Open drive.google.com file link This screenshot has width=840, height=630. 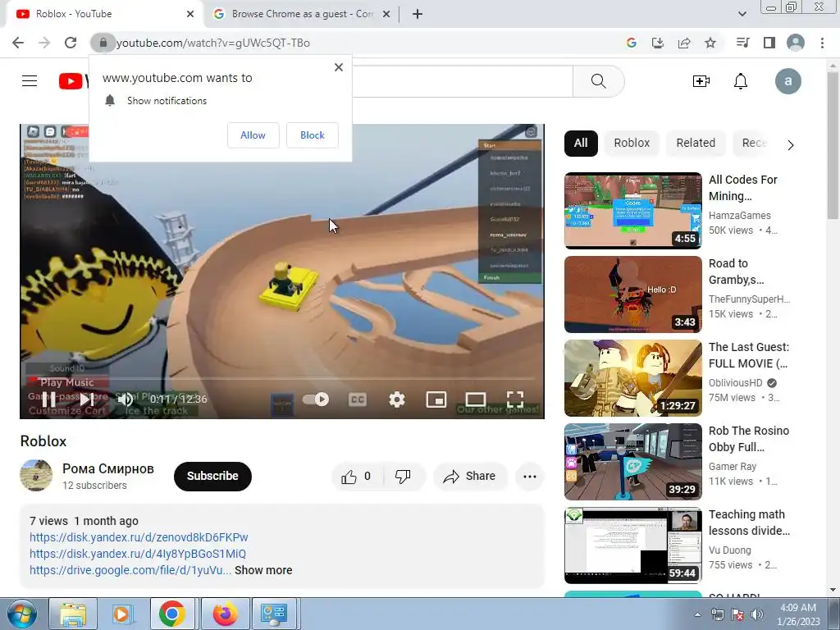pyautogui.click(x=130, y=570)
